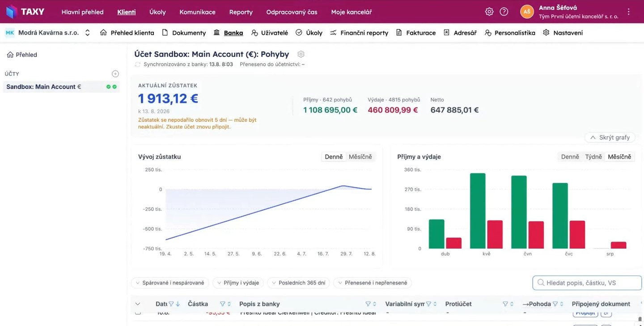This screenshot has width=644, height=326.
Task: Click the bank sync refresh icon
Action: click(138, 64)
